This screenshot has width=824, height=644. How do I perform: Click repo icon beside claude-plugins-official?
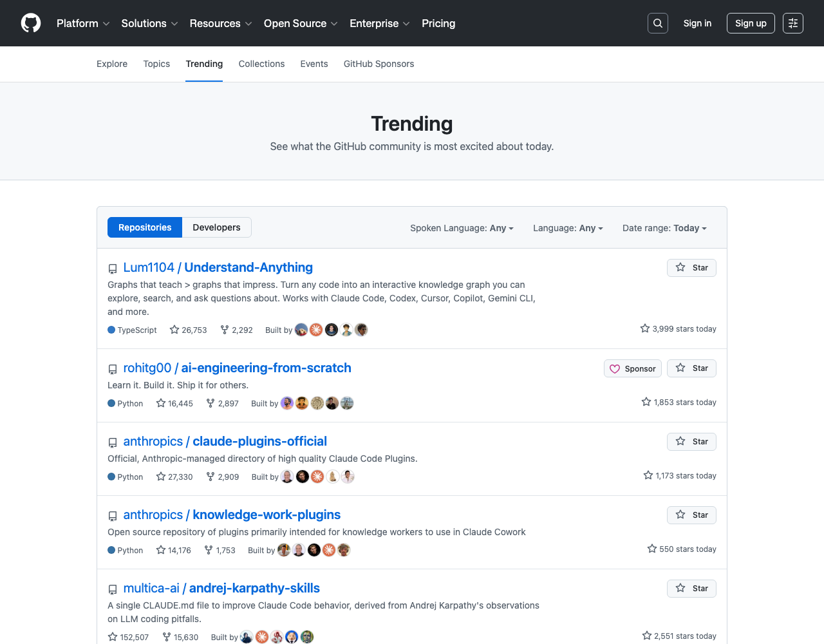[x=113, y=442]
